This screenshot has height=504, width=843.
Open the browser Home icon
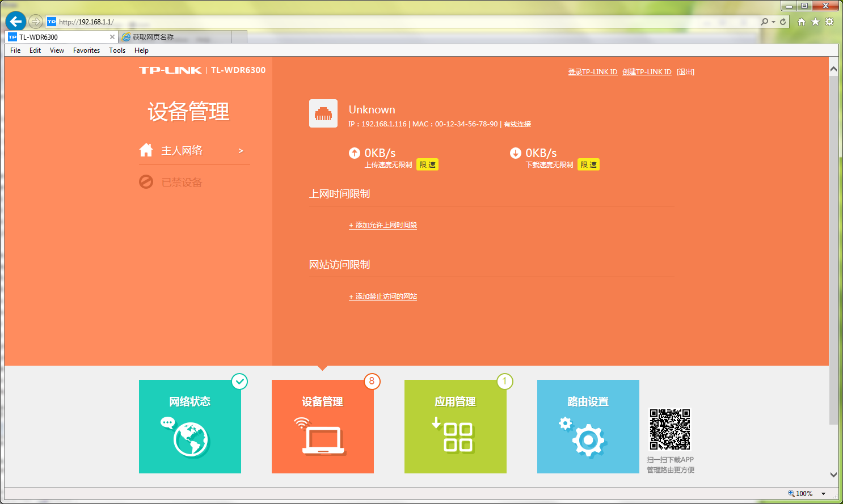[x=802, y=22]
